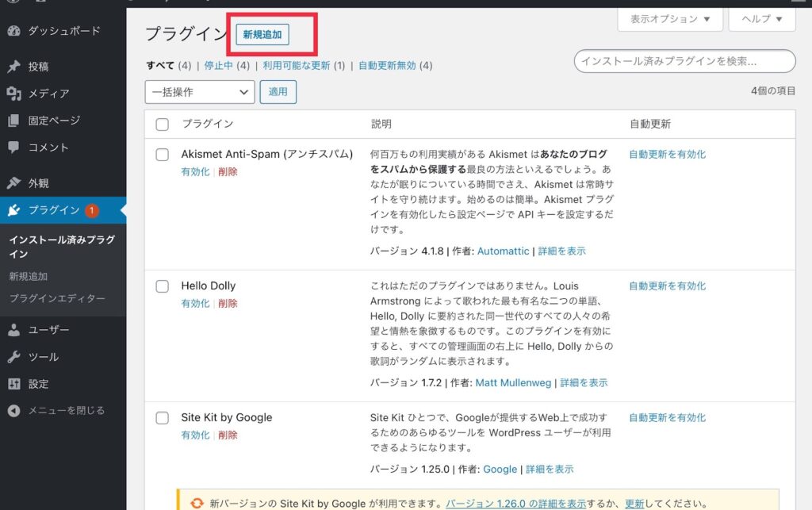812x510 pixels.
Task: Open the メディア media icon
Action: pos(13,94)
